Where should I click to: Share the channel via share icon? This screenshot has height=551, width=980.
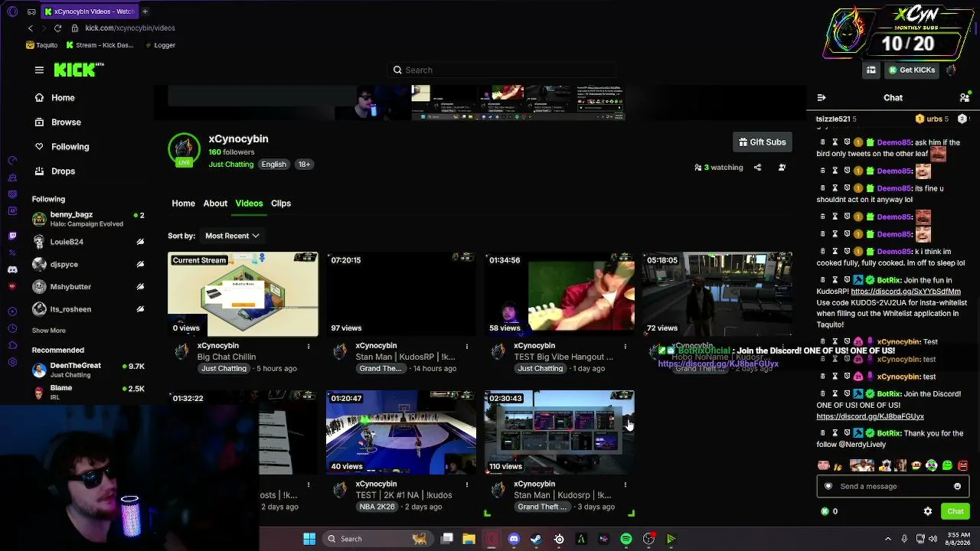point(757,168)
